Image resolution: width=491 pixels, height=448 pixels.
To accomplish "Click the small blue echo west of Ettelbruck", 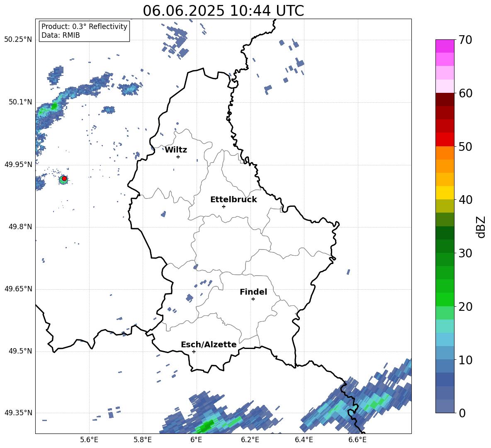I will pyautogui.click(x=163, y=214).
